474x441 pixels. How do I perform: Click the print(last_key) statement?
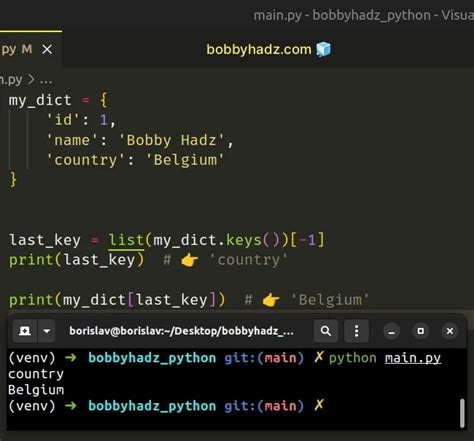coord(77,260)
